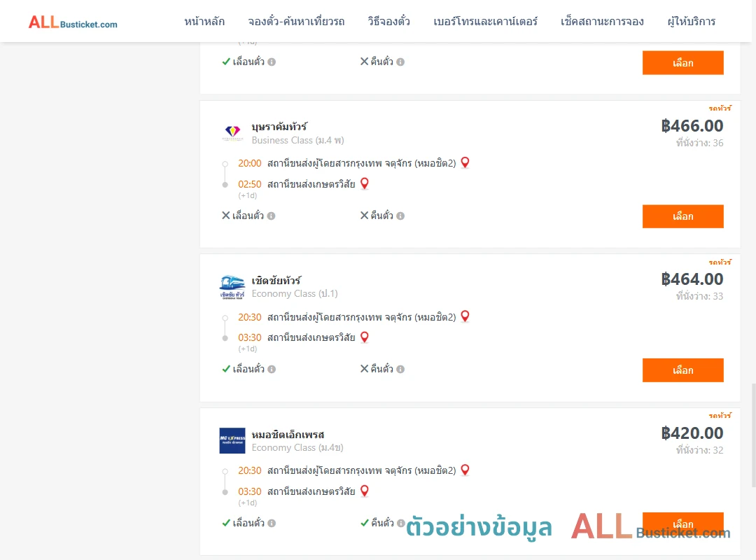
Task: Click the เชิดชัยทัวร์ operator name
Action: coord(276,280)
